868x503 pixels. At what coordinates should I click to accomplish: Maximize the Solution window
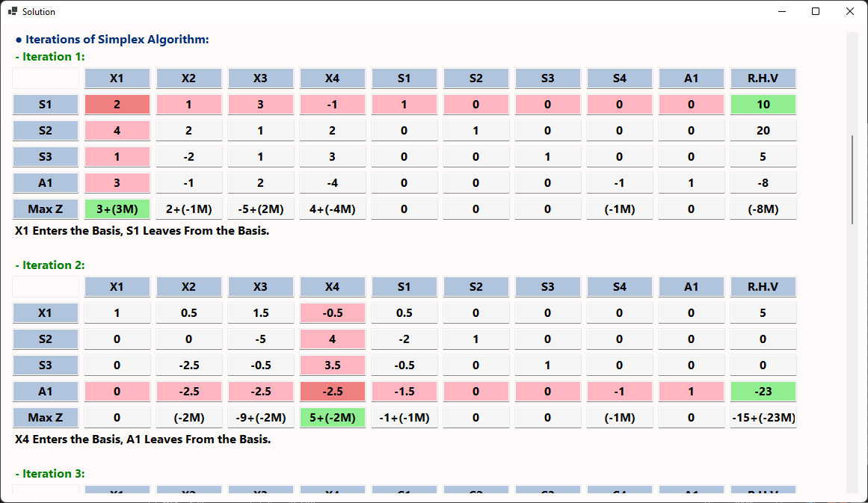816,11
